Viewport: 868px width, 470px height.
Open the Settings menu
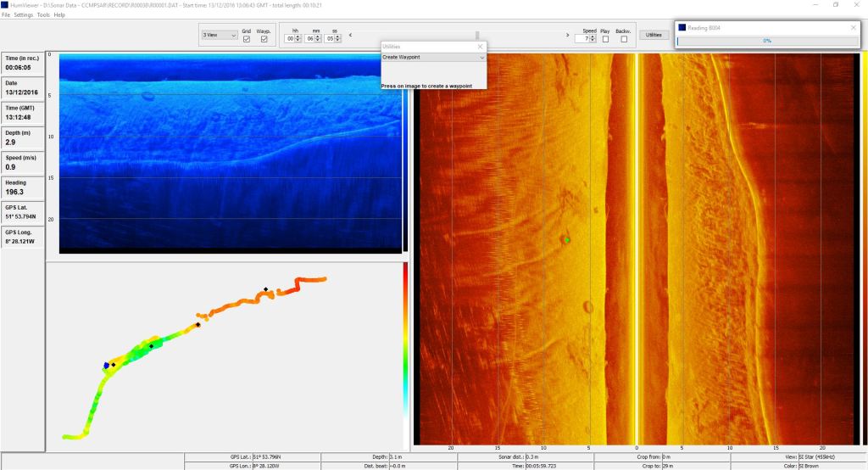pos(24,15)
